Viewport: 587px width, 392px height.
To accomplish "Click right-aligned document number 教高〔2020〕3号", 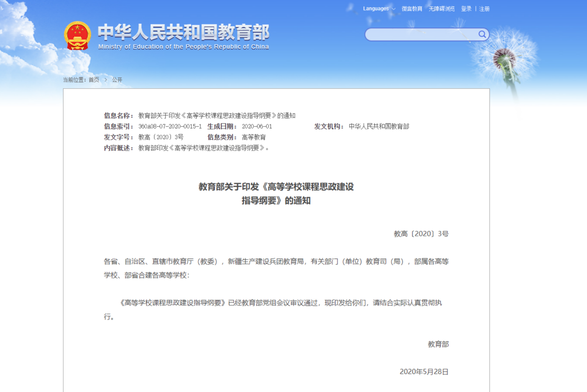I will point(421,234).
